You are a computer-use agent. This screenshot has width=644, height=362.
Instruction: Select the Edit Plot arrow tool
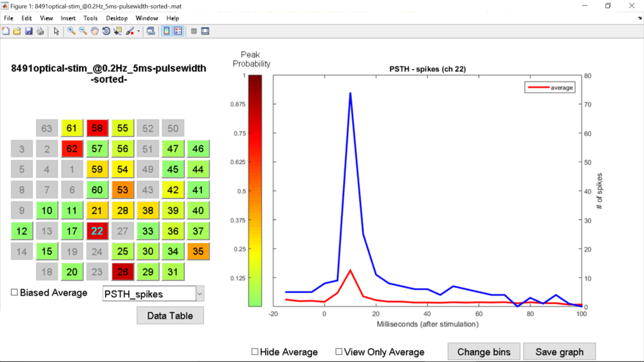click(x=56, y=31)
